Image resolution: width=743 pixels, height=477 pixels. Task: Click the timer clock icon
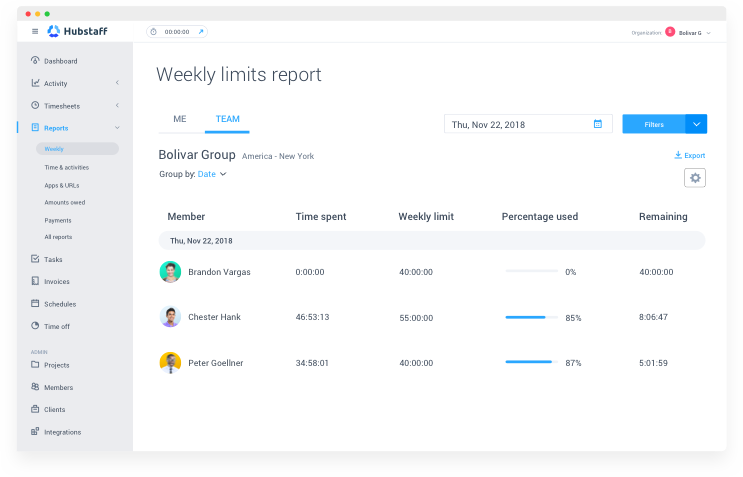154,32
